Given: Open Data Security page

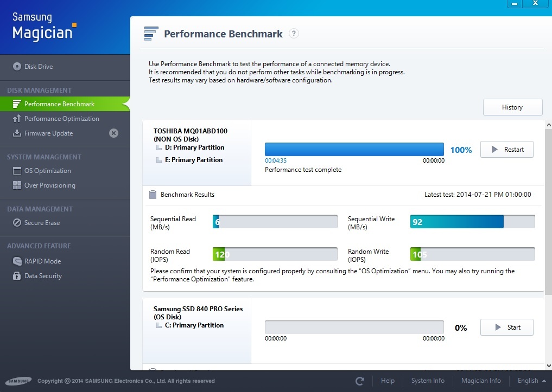Looking at the screenshot, I should pos(43,276).
